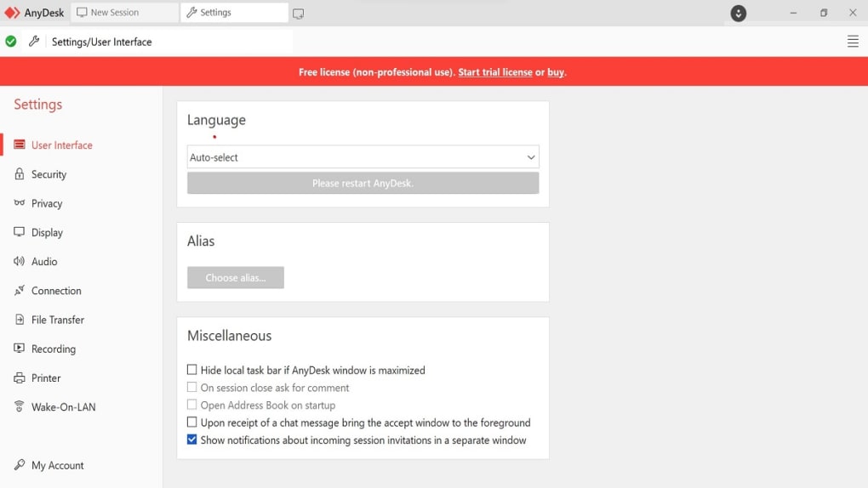
Task: Uncheck Show notifications in separate window
Action: pyautogui.click(x=192, y=440)
